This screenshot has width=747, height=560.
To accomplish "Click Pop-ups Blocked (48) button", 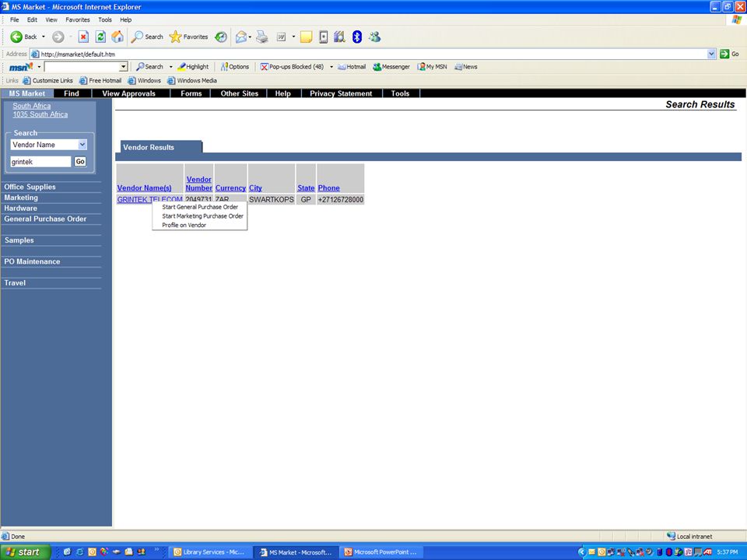I will click(292, 67).
